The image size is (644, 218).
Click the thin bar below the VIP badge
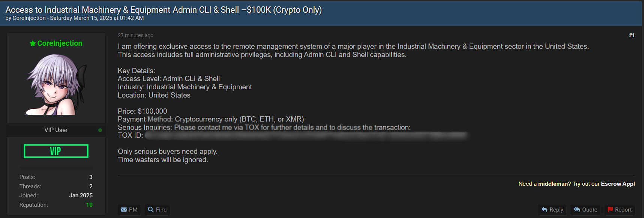point(56,168)
